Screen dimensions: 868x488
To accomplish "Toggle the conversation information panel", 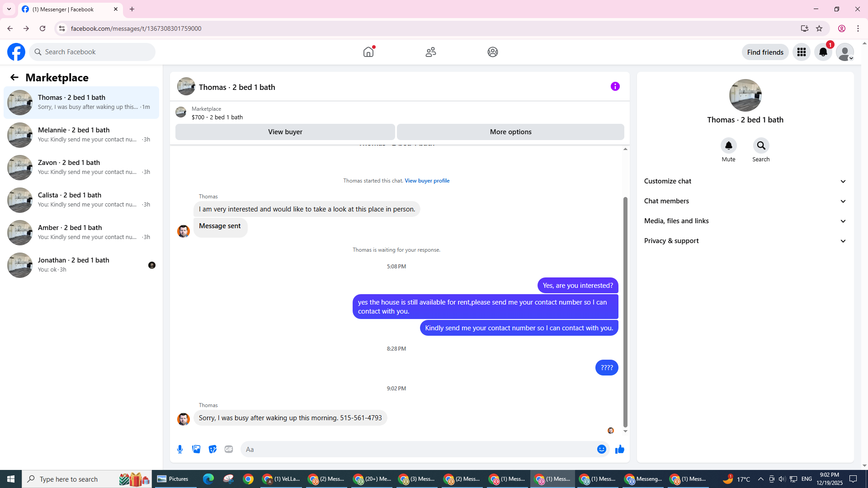I will click(x=615, y=86).
